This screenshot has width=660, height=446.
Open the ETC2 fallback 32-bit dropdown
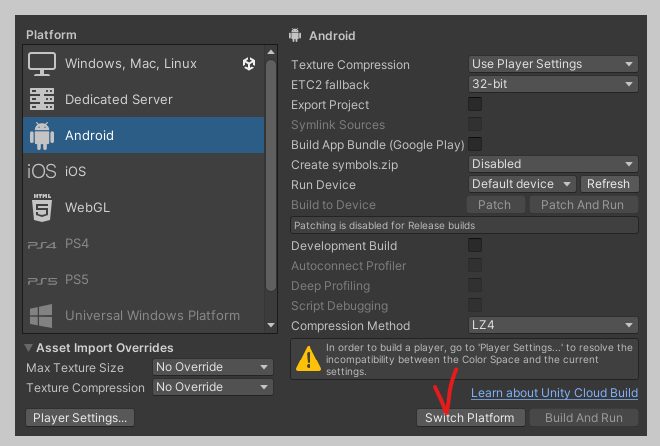point(553,84)
